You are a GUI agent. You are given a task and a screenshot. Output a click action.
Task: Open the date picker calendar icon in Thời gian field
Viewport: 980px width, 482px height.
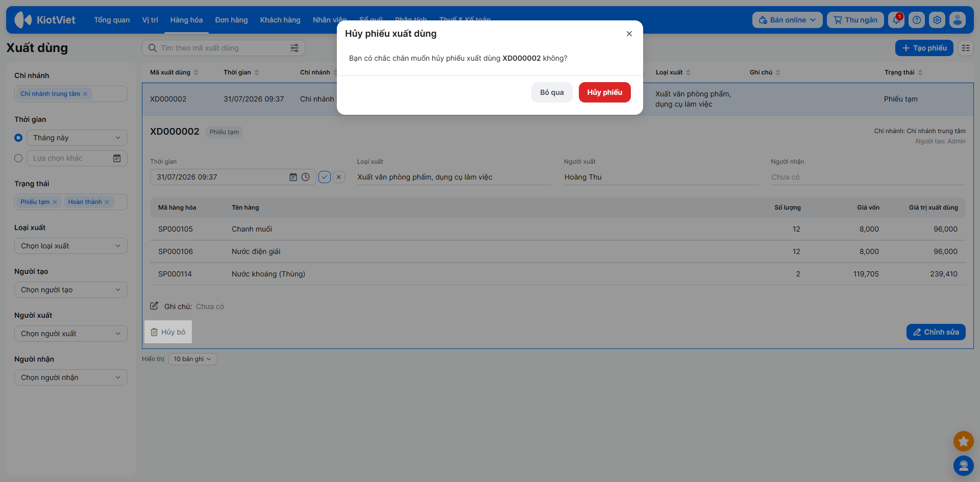tap(293, 177)
